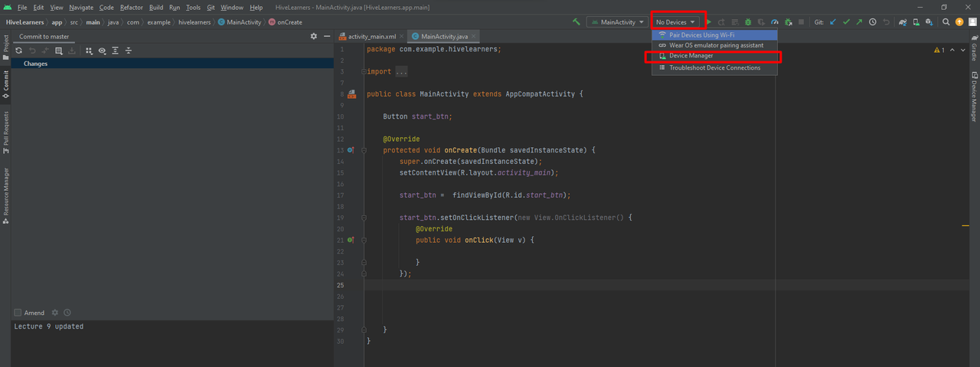
Task: Refresh changes in the Commit panel
Action: click(18, 51)
